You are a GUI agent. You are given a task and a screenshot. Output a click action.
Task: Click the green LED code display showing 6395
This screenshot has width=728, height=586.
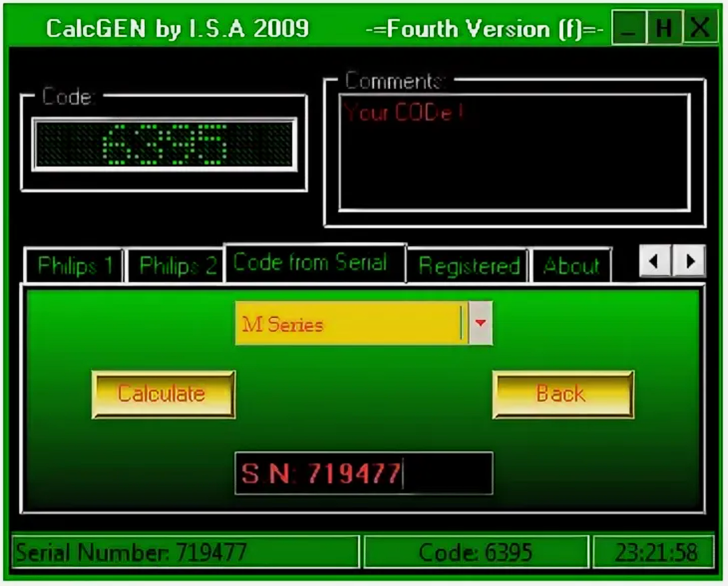pos(165,142)
